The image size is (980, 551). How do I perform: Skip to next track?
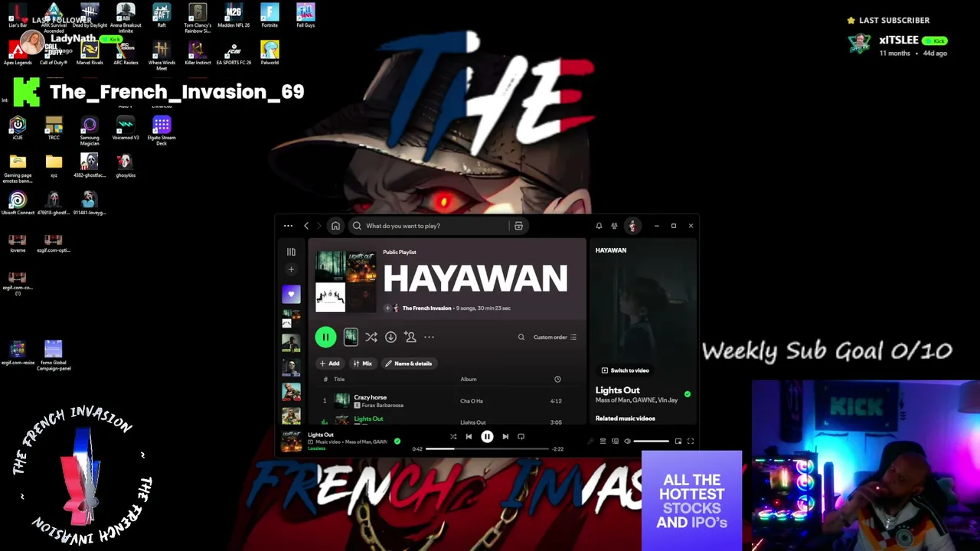[x=505, y=436]
